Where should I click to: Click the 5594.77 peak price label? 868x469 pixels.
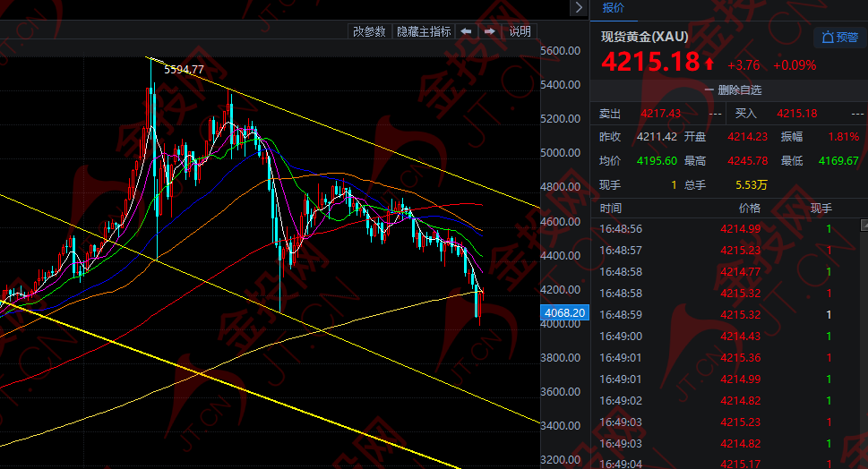184,70
